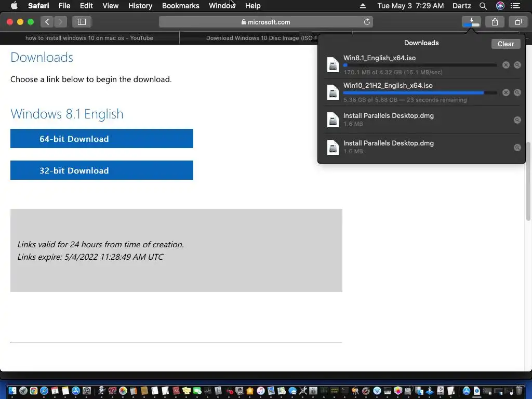532x399 pixels.
Task: Open the View menu
Action: tap(110, 6)
